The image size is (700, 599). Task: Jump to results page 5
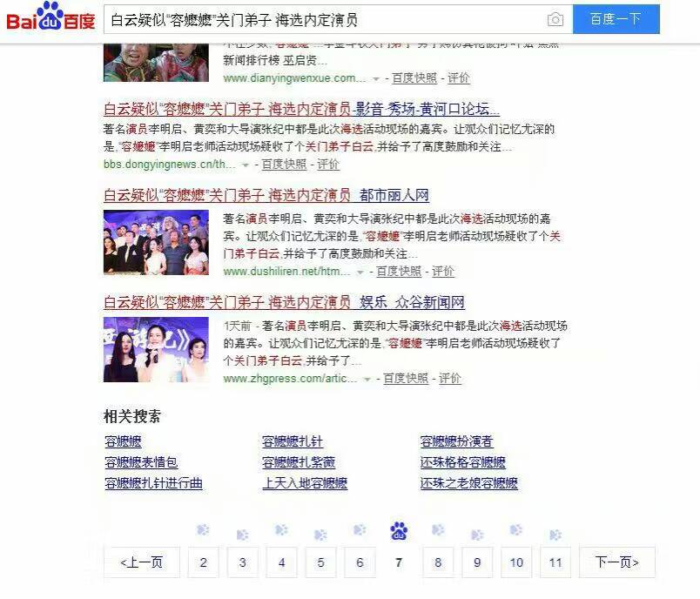tap(320, 562)
